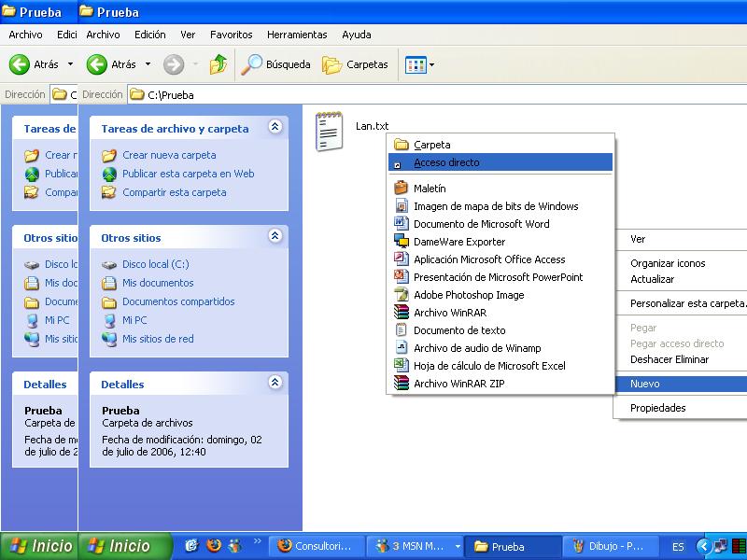Click Acceso directo in the Nuevo submenu

click(446, 162)
